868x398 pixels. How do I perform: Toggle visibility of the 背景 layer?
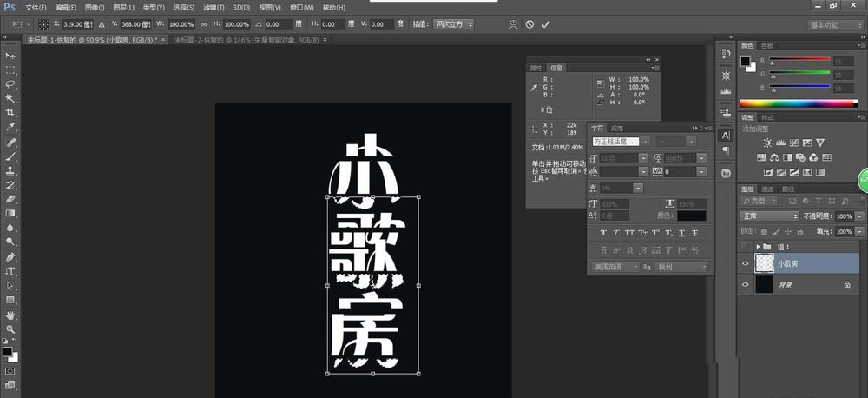(x=746, y=284)
